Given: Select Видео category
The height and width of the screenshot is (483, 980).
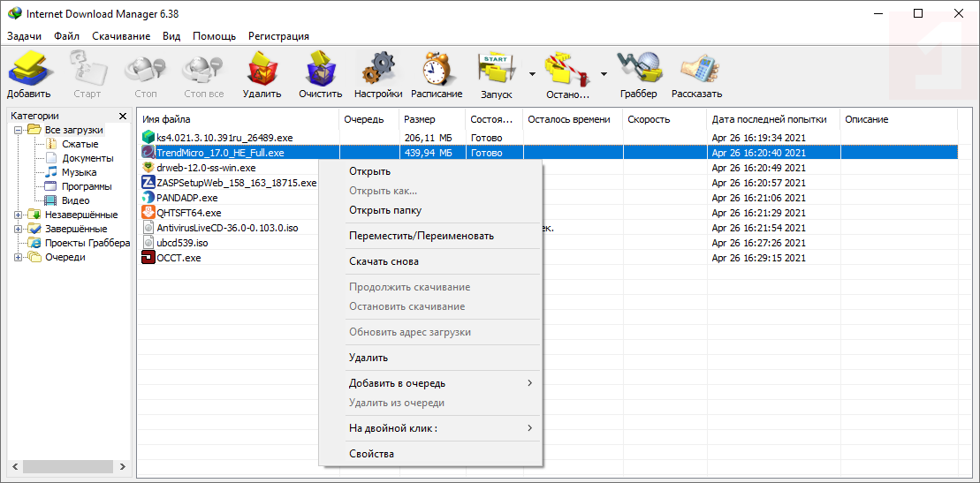Looking at the screenshot, I should pos(75,200).
